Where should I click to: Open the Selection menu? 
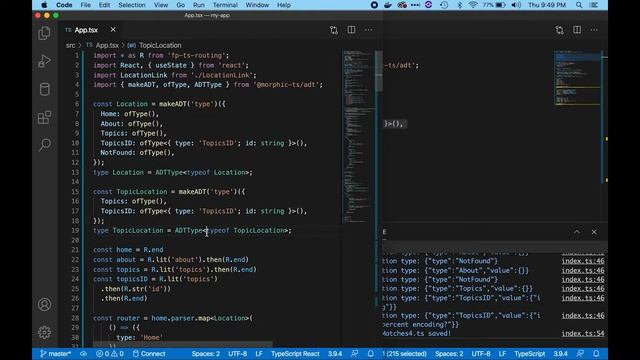(x=132, y=5)
